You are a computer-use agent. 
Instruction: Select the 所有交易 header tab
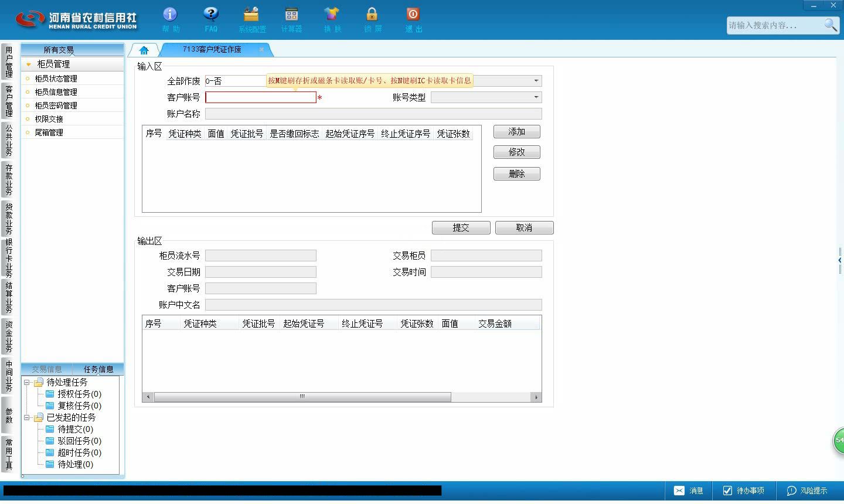[59, 50]
